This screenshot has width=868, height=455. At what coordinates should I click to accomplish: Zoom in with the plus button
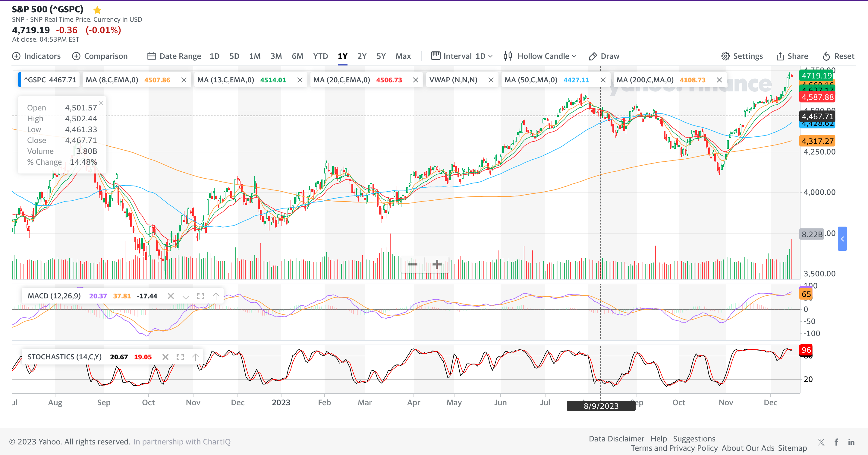pyautogui.click(x=437, y=264)
